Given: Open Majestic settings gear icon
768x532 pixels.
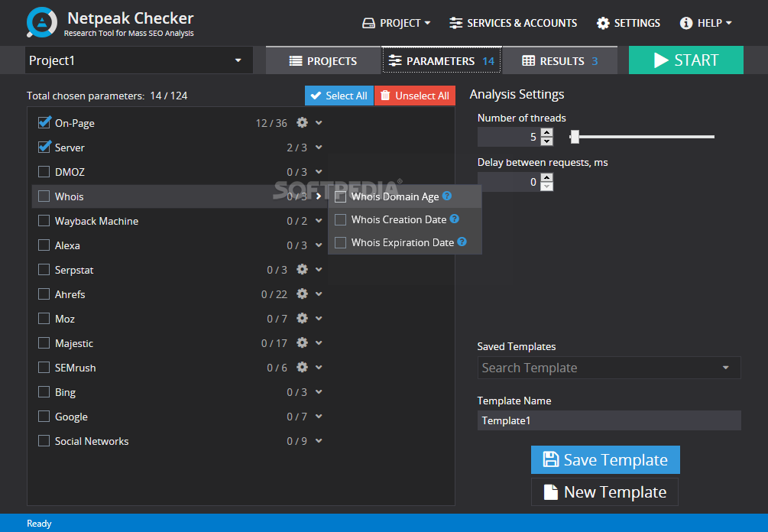Looking at the screenshot, I should click(x=302, y=343).
